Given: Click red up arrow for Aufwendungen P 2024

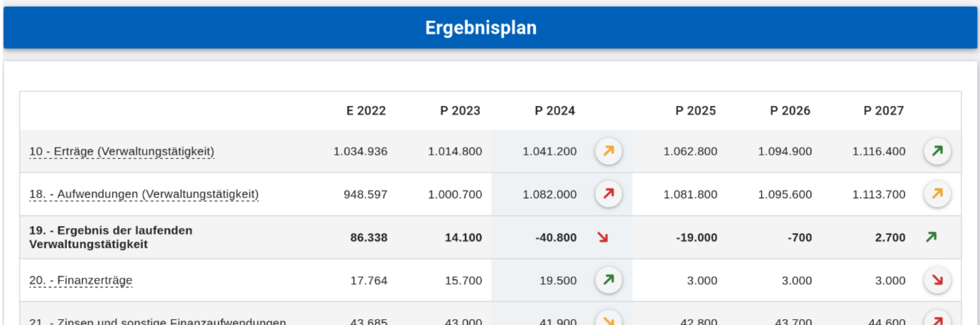Looking at the screenshot, I should click(x=609, y=194).
